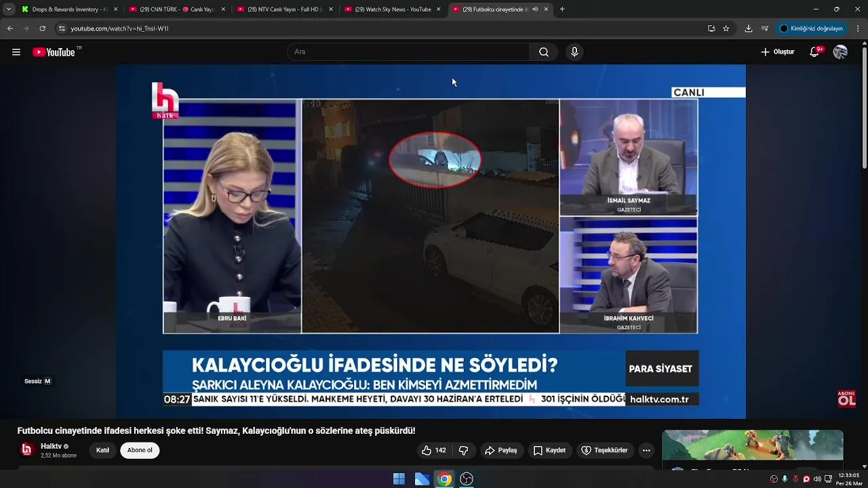Open the Halktv channel avatar
The image size is (868, 488).
coord(26,449)
